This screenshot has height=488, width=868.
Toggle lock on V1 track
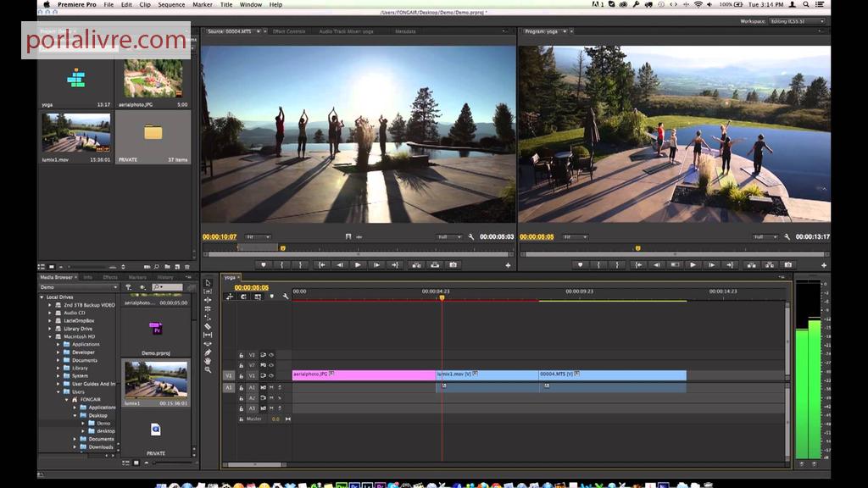242,375
